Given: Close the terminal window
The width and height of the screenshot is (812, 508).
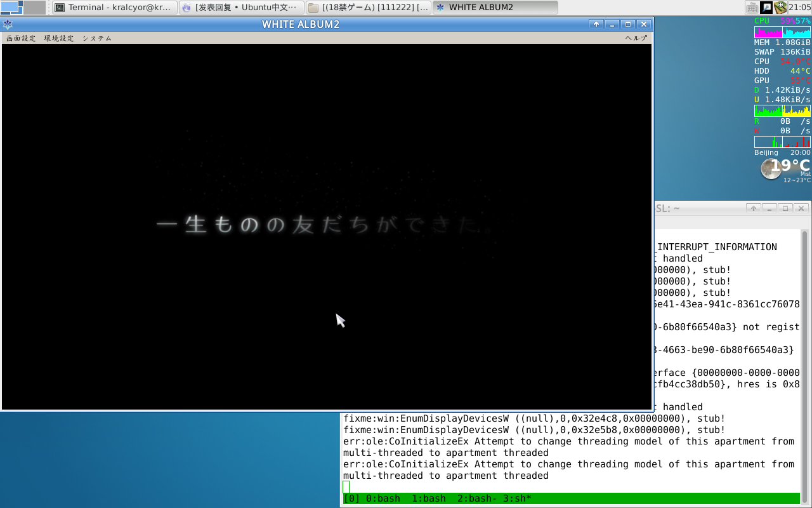Looking at the screenshot, I should [x=801, y=208].
